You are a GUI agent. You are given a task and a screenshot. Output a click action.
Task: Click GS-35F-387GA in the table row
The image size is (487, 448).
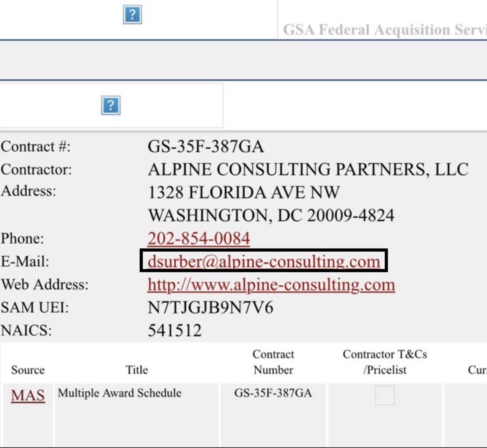pos(273,393)
